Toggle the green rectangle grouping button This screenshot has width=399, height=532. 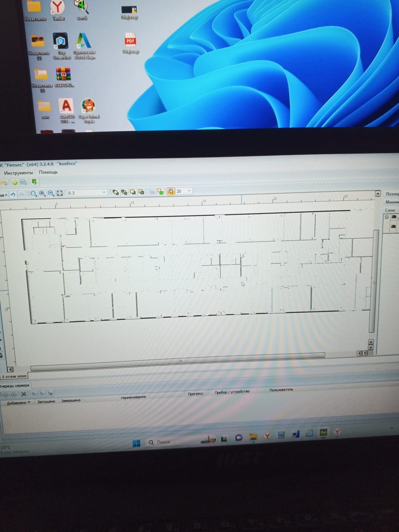click(x=160, y=192)
